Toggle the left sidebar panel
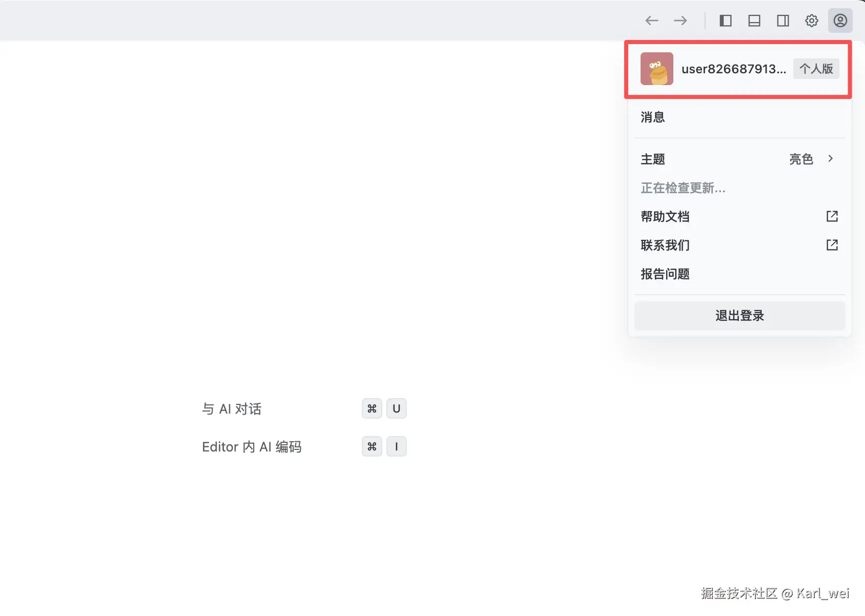 [726, 20]
